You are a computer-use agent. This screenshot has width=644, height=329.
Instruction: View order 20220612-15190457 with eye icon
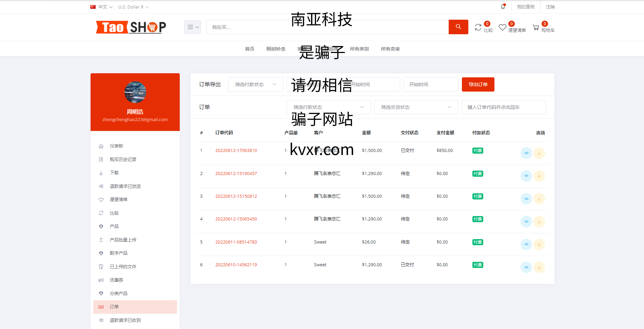click(x=526, y=176)
